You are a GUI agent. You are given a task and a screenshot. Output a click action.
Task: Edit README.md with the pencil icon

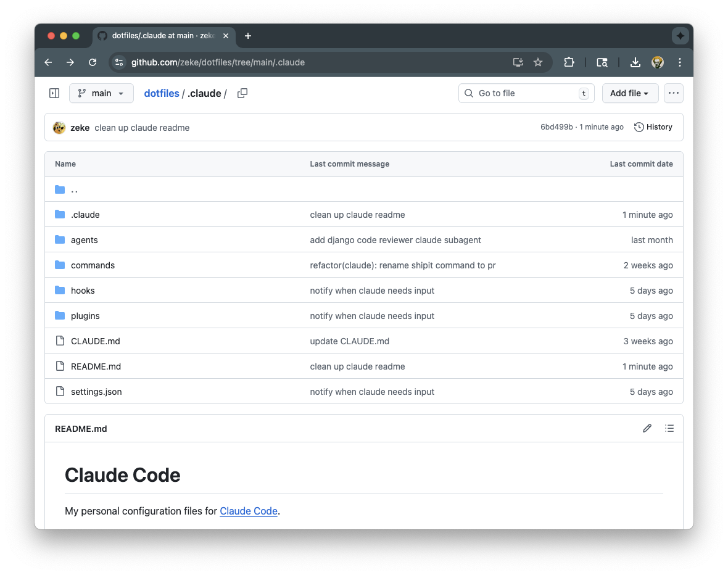point(647,428)
